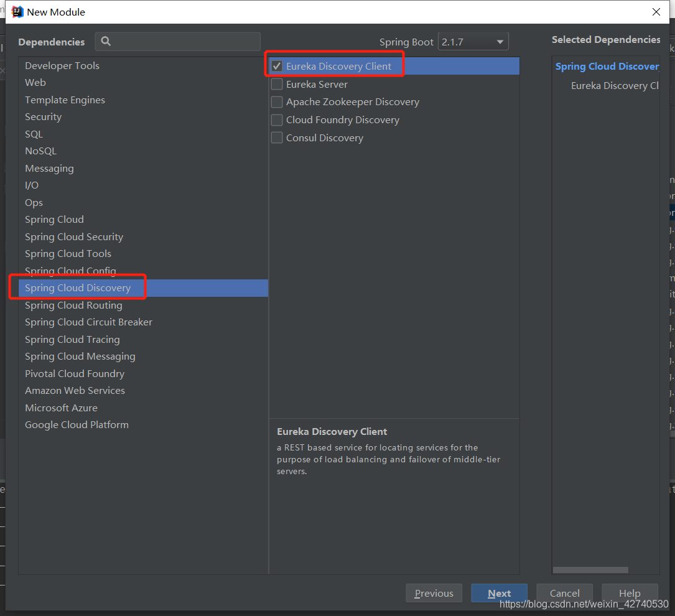Tick the Cloud Foundry Discovery checkbox
This screenshot has width=675, height=616.
(x=277, y=119)
